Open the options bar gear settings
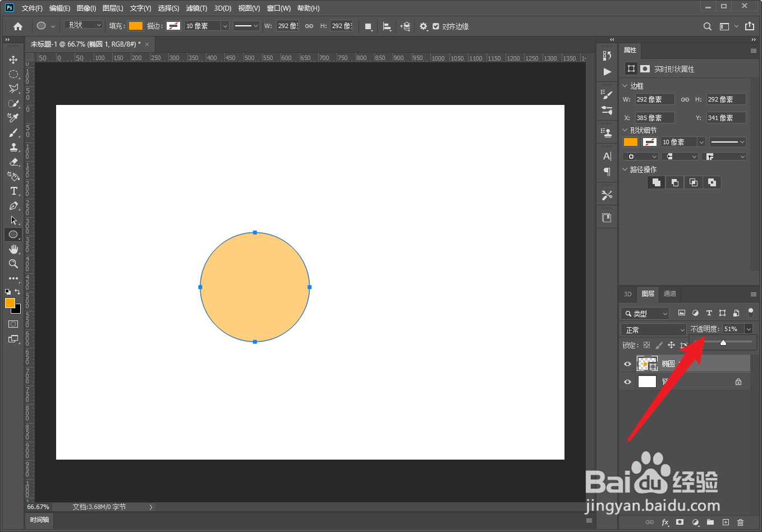762x532 pixels. 424,26
